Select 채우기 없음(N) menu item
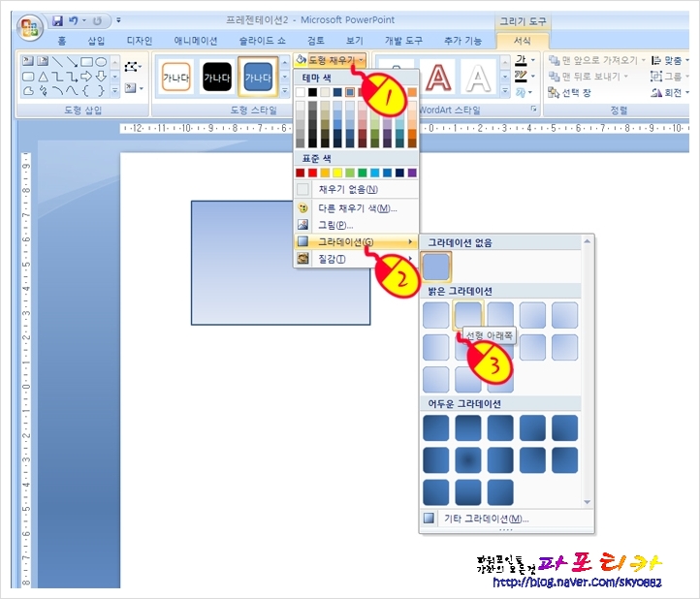Image resolution: width=700 pixels, height=599 pixels. [x=356, y=189]
